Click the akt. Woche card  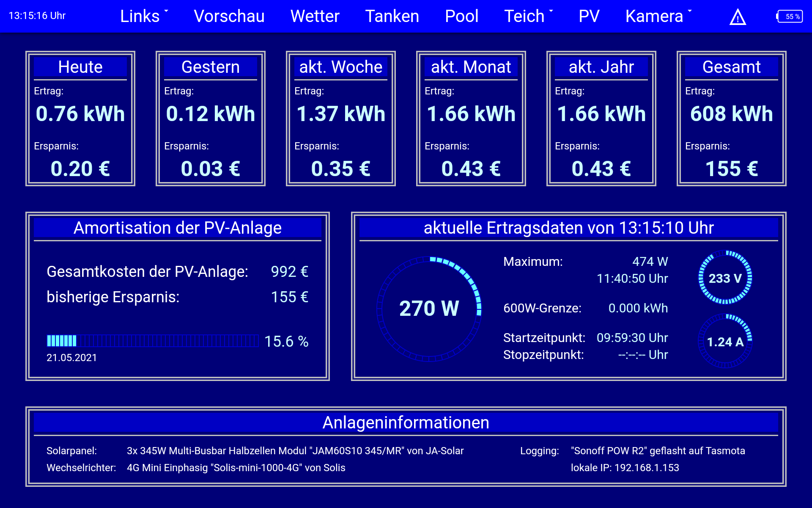coord(340,119)
